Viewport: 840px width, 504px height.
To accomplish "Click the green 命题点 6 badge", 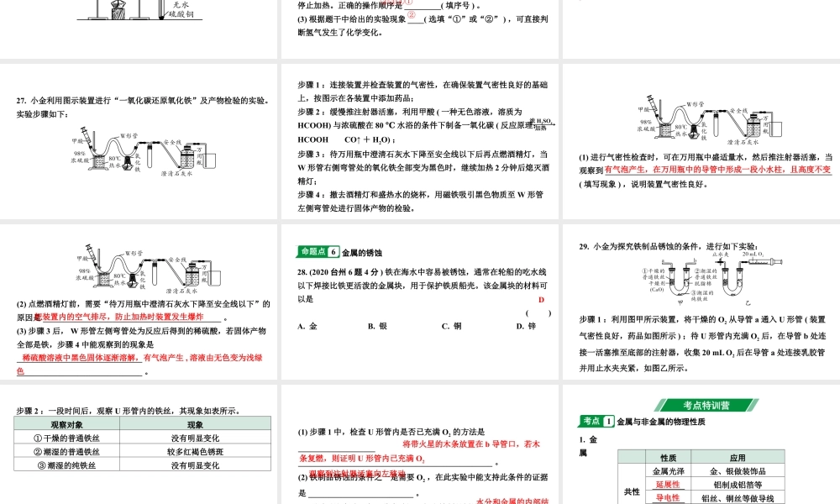I will pos(318,252).
